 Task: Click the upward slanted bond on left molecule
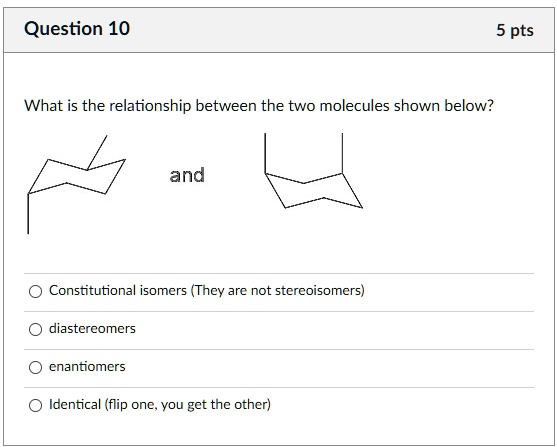pos(97,152)
